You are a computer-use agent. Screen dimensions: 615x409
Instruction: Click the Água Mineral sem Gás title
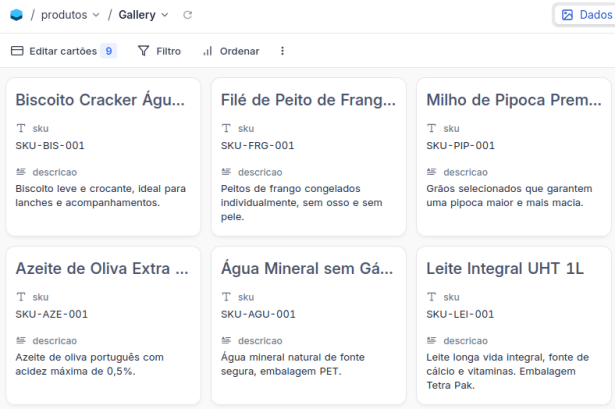coord(307,268)
